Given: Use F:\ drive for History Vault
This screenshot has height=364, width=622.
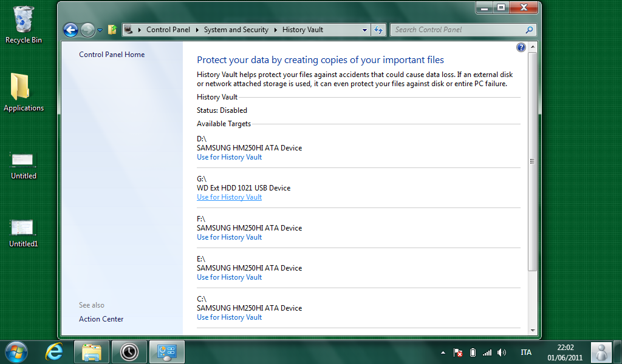Looking at the screenshot, I should coord(229,237).
